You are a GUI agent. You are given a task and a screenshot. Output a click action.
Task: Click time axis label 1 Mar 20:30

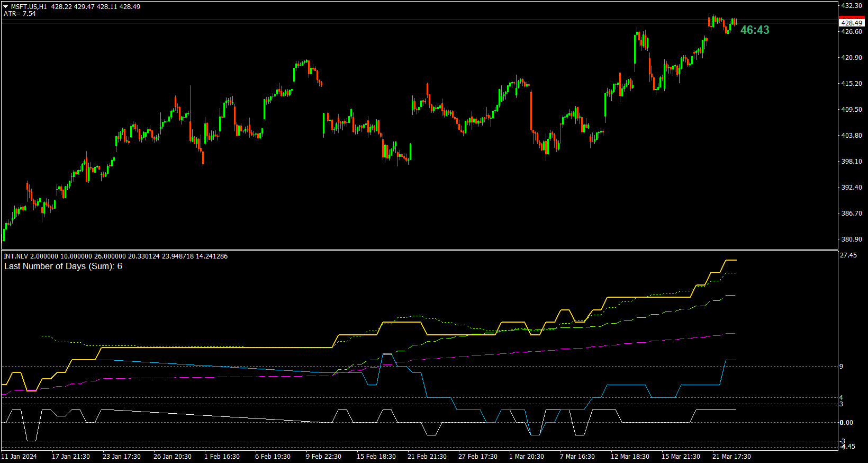click(x=527, y=457)
